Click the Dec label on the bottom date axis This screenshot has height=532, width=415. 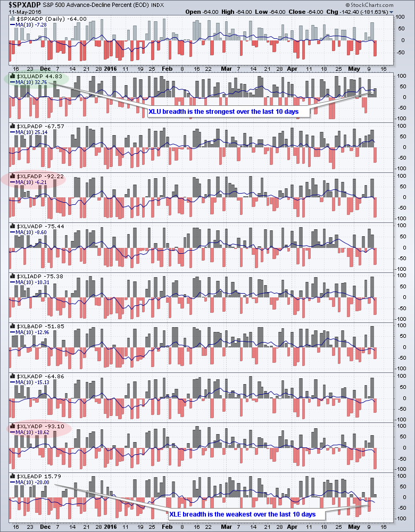click(45, 527)
